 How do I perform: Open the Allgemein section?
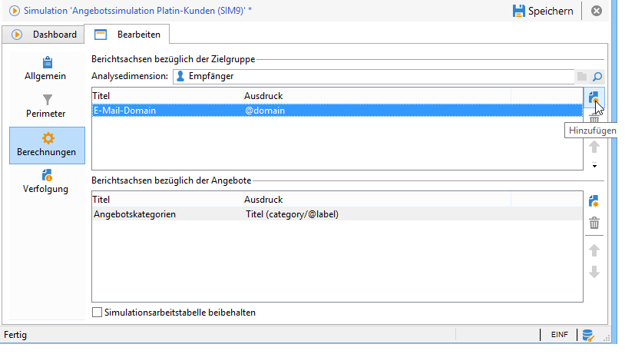pos(47,68)
